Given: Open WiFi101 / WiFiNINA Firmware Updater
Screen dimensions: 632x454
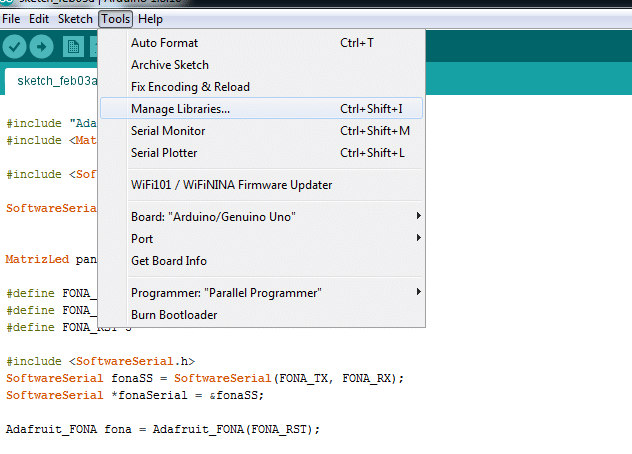Looking at the screenshot, I should point(231,185).
